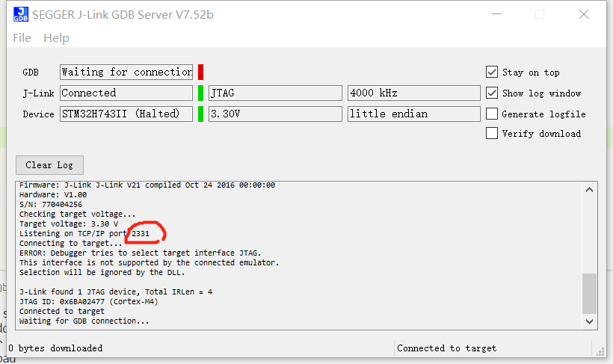This screenshot has height=364, width=613.
Task: Click the log scrollbar down arrow
Action: (x=590, y=321)
